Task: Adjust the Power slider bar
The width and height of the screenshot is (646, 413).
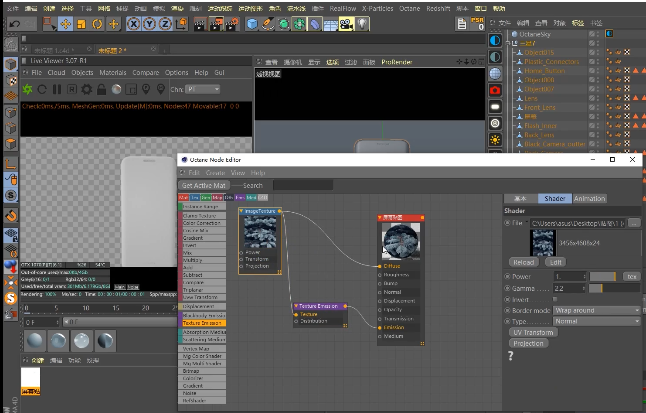Action: 603,276
